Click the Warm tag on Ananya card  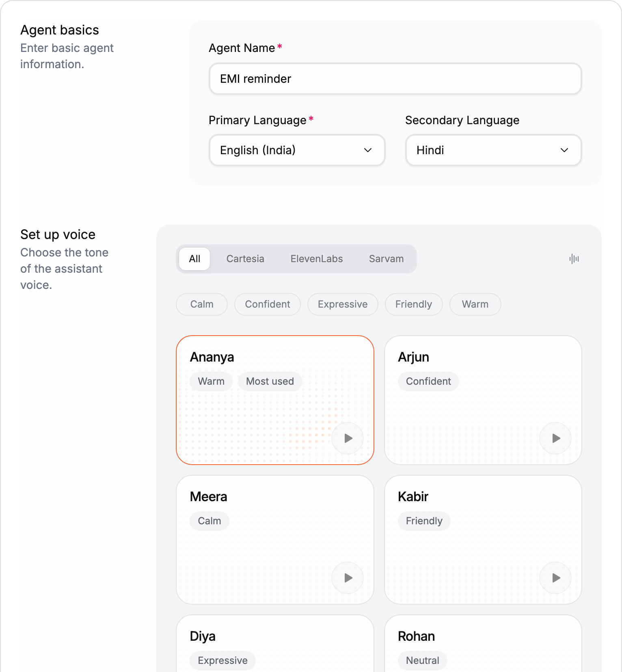pyautogui.click(x=211, y=381)
